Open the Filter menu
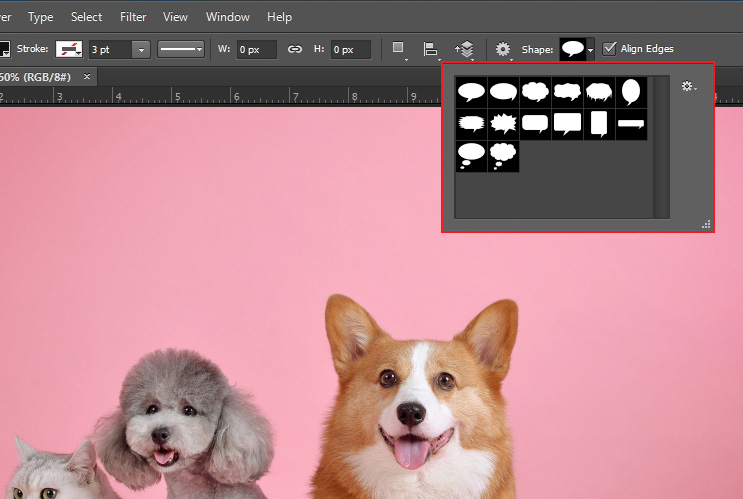743x499 pixels. click(133, 17)
